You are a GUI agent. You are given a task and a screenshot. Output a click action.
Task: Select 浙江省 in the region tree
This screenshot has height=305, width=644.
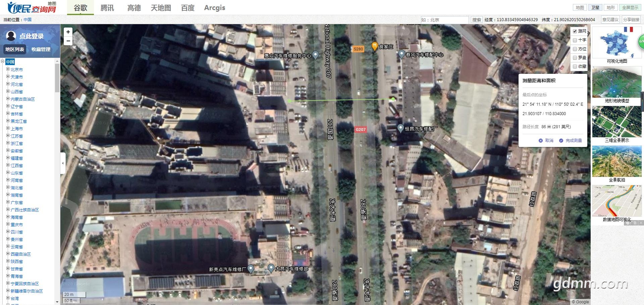[17, 143]
